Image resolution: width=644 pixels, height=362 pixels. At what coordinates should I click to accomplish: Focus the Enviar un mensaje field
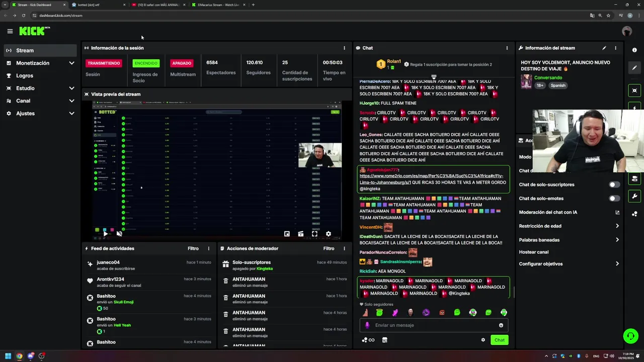pyautogui.click(x=434, y=325)
